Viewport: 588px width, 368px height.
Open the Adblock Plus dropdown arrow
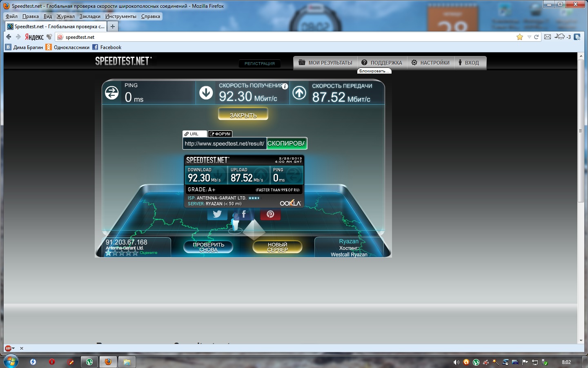[13, 348]
